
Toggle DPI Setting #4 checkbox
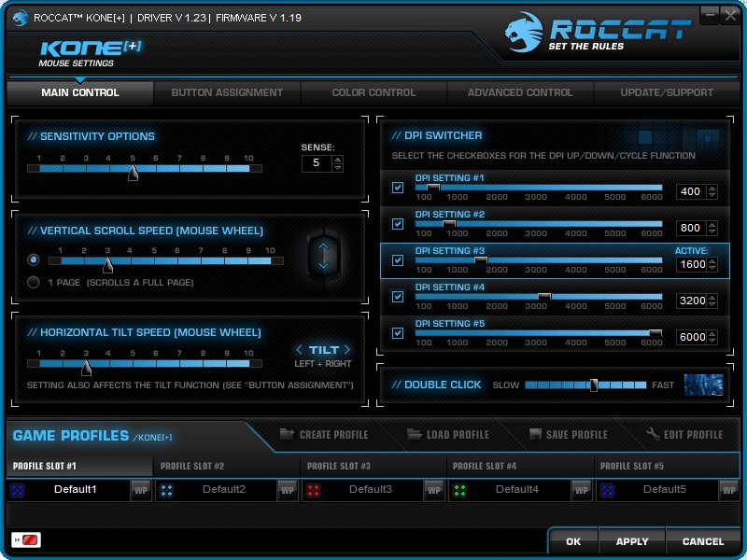click(398, 297)
